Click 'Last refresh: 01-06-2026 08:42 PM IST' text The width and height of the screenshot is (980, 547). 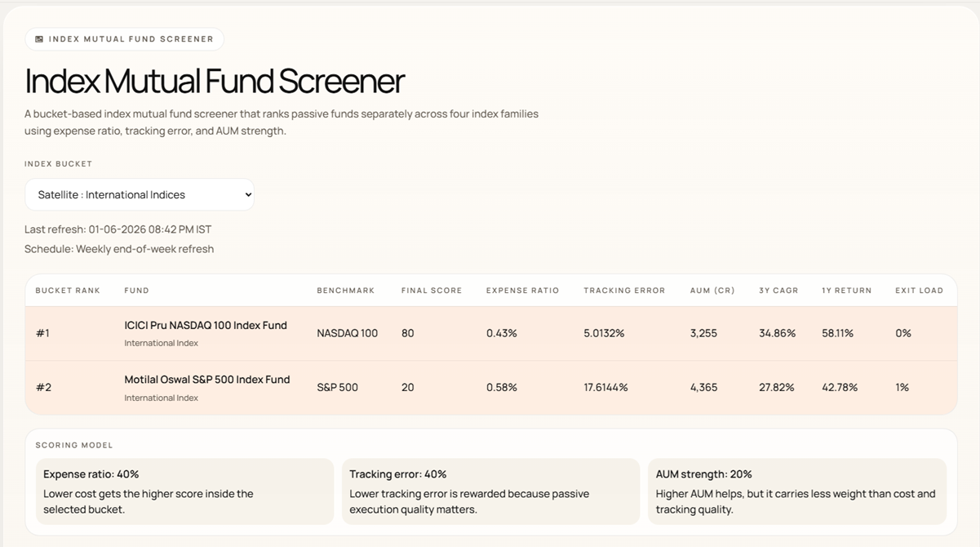(x=118, y=229)
